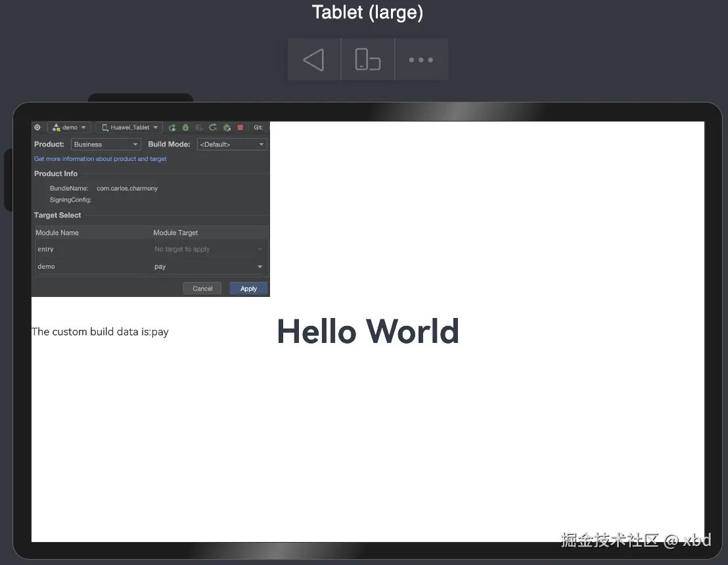Image resolution: width=728 pixels, height=565 pixels.
Task: Select the entry module row
Action: click(151, 249)
